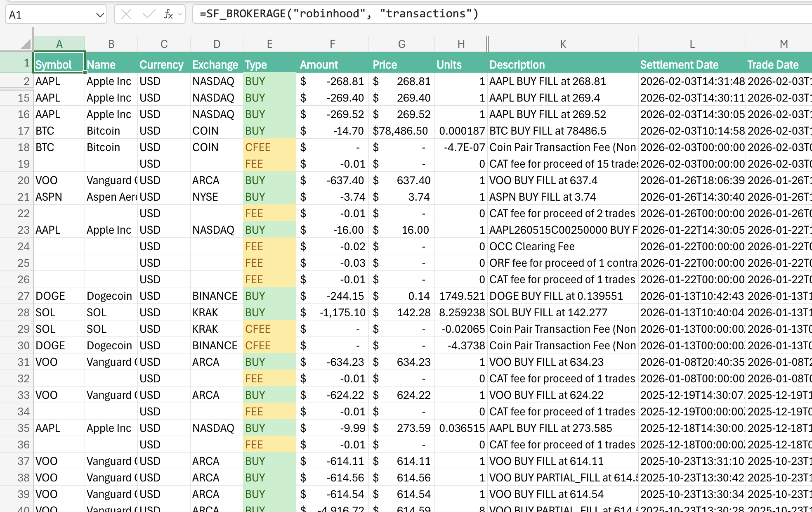Screen dimensions: 812x512
Task: Click the OCC Clearing Fee description cell
Action: tap(561, 246)
